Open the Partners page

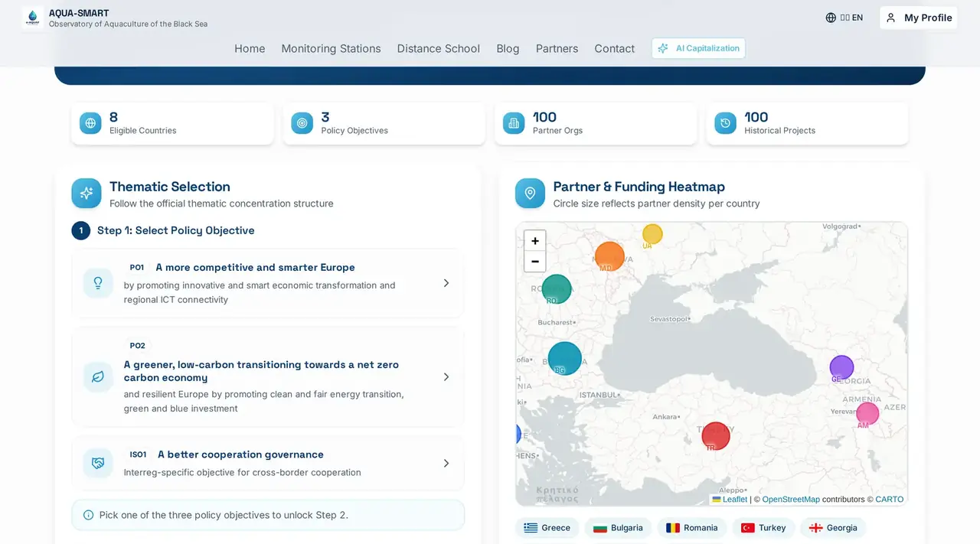pyautogui.click(x=557, y=48)
